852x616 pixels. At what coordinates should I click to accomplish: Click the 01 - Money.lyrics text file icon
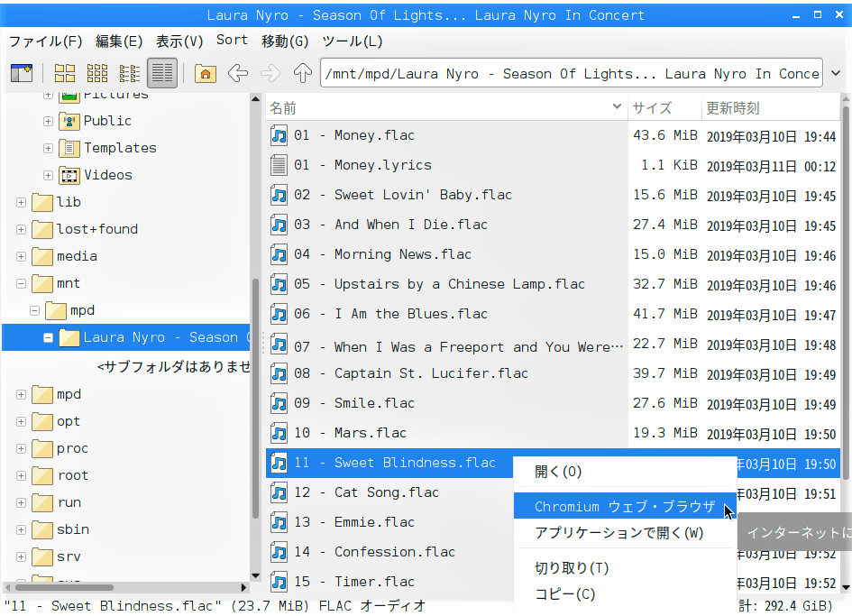point(279,165)
